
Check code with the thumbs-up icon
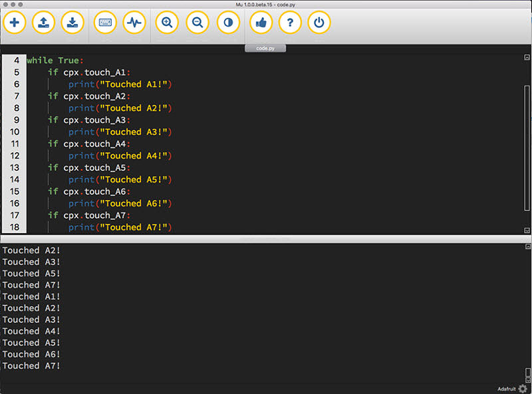pyautogui.click(x=261, y=22)
